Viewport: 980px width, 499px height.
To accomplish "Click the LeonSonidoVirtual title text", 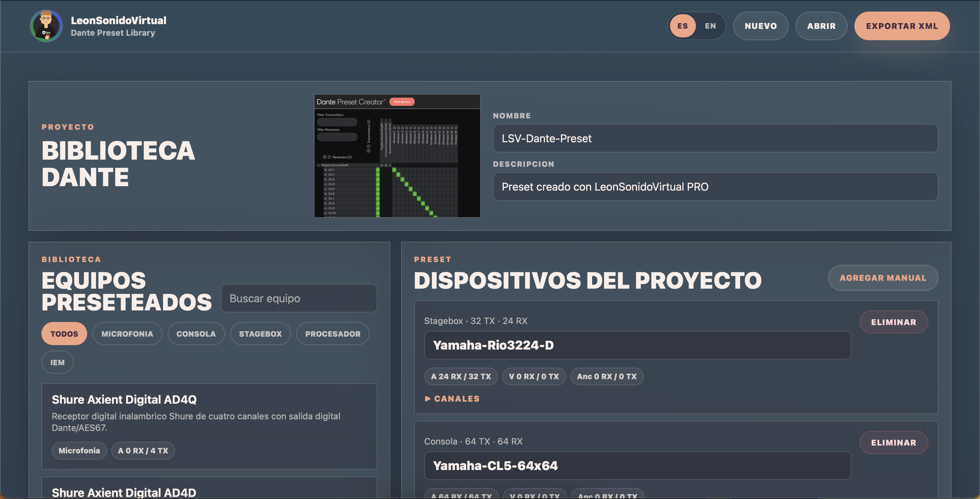I will tap(119, 20).
